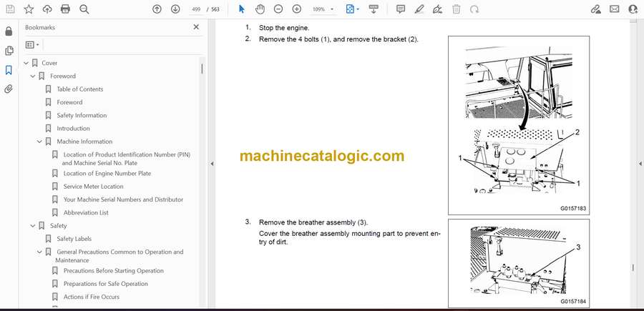
Task: Send file by email icon
Action: 615,9
